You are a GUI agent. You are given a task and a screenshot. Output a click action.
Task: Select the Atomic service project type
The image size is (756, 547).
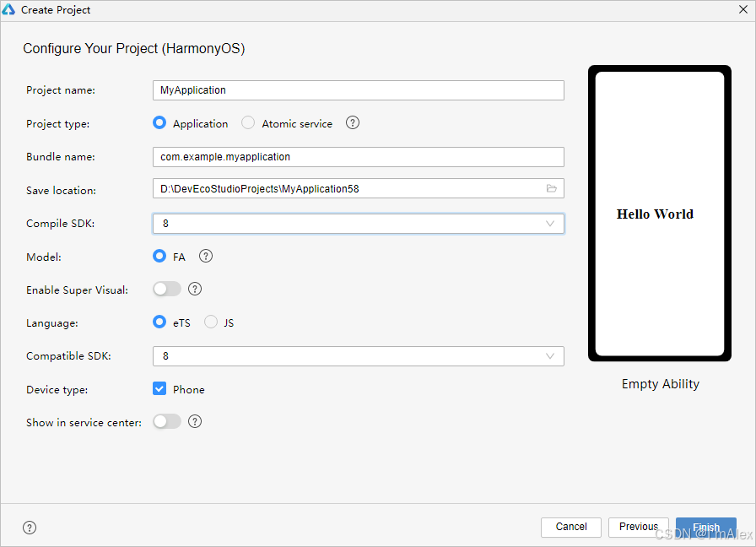pyautogui.click(x=248, y=123)
